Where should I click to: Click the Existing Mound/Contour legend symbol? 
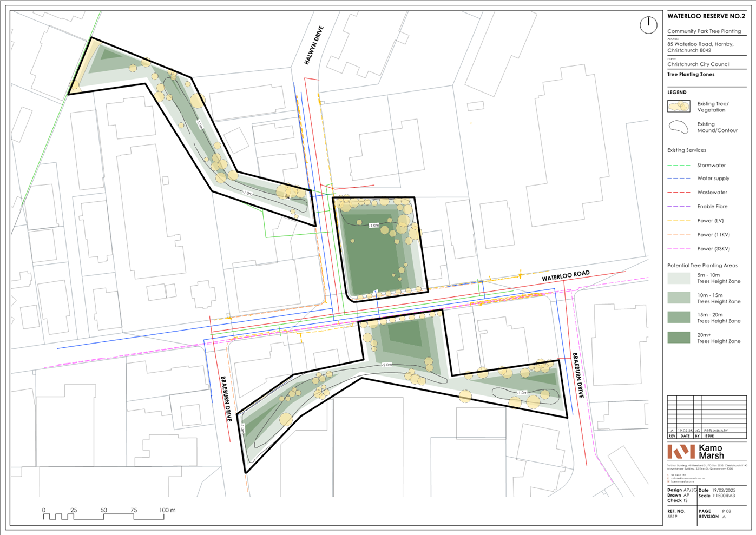coord(678,128)
